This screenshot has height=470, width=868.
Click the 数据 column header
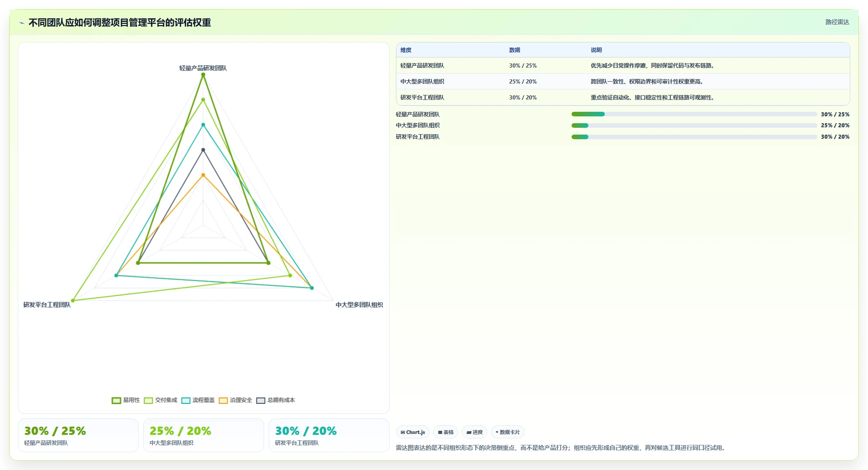515,50
